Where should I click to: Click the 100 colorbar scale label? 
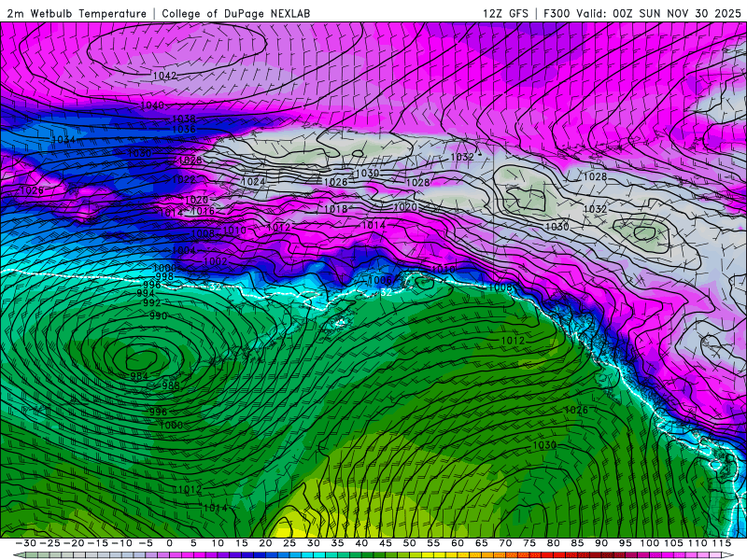tap(649, 543)
